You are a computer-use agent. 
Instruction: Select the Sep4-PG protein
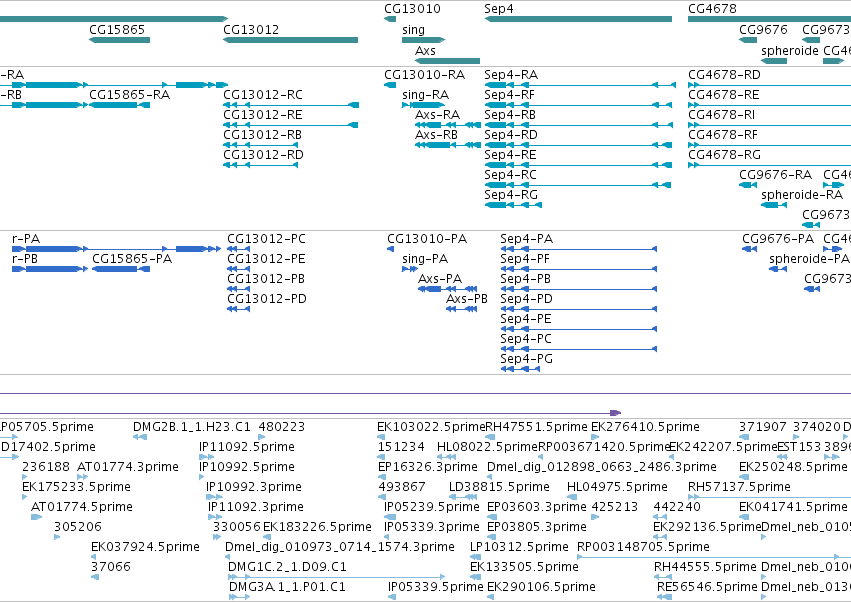520,369
